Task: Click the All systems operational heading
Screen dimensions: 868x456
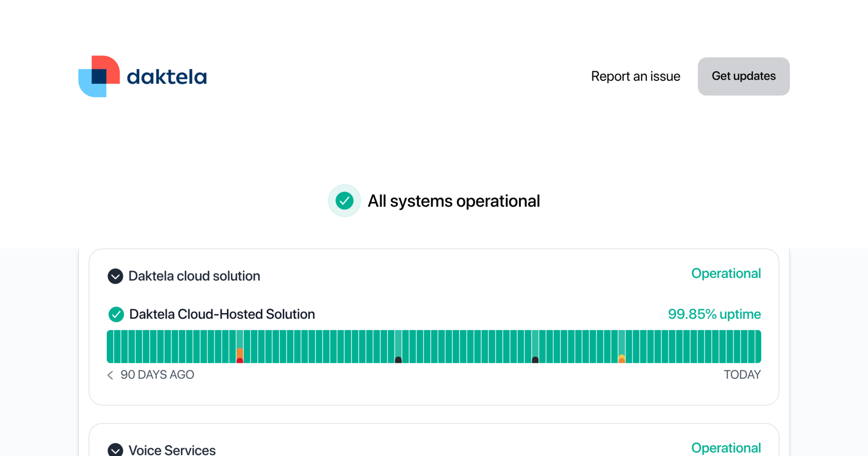Action: click(454, 201)
